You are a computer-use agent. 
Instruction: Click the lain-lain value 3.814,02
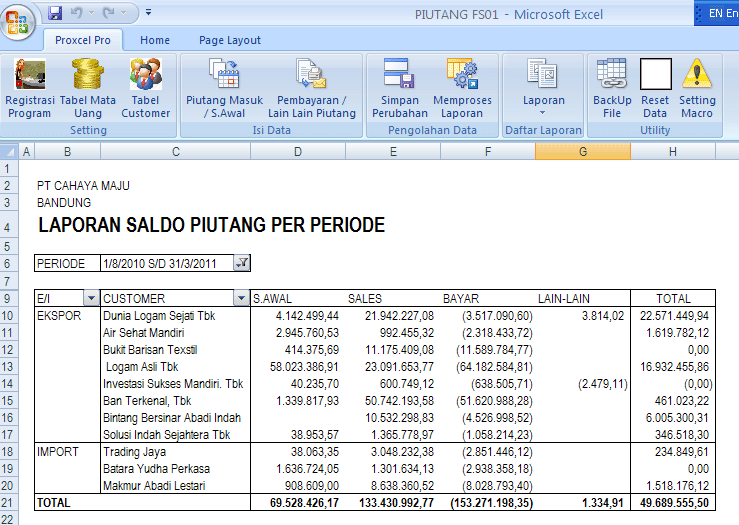603,315
